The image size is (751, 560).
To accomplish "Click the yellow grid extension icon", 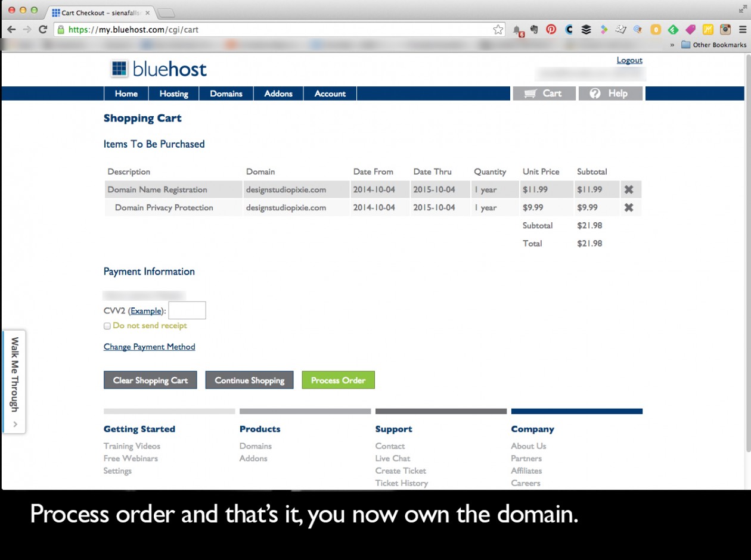I will pos(707,29).
